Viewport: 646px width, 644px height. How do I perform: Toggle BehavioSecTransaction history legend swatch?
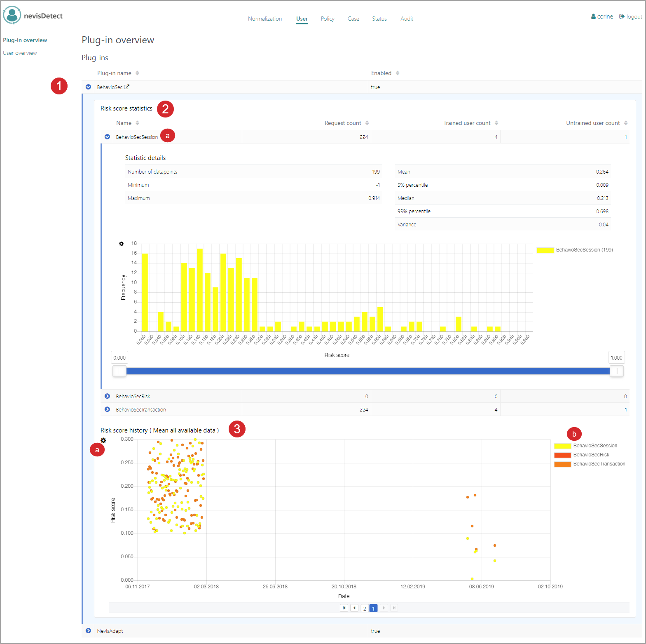[x=562, y=464]
